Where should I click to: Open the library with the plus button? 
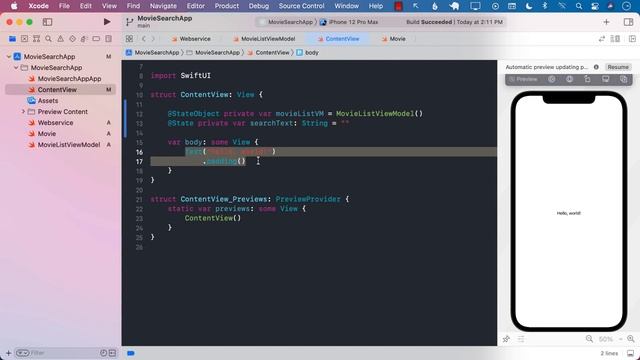(606, 22)
